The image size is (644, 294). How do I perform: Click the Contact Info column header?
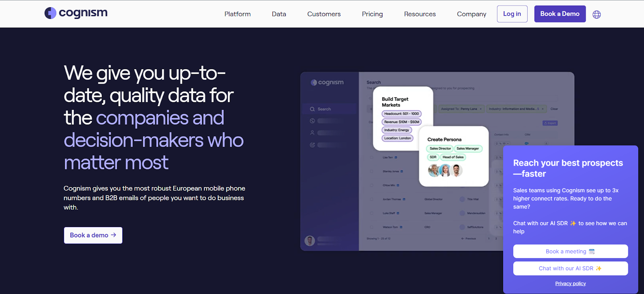501,134
